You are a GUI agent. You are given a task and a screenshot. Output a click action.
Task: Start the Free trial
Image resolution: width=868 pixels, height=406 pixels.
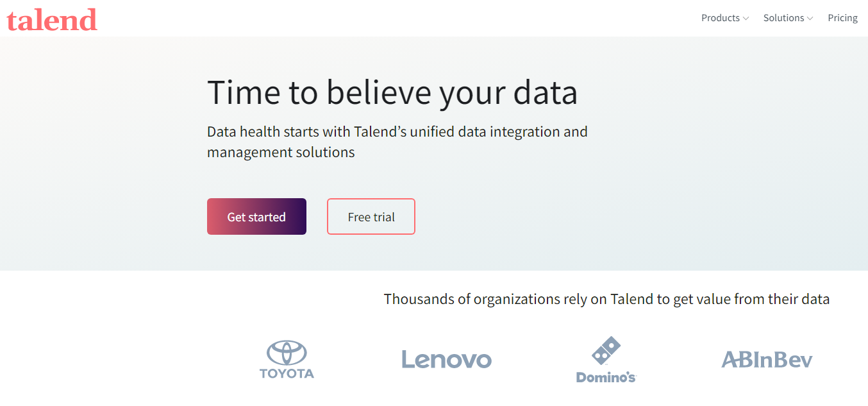(371, 217)
